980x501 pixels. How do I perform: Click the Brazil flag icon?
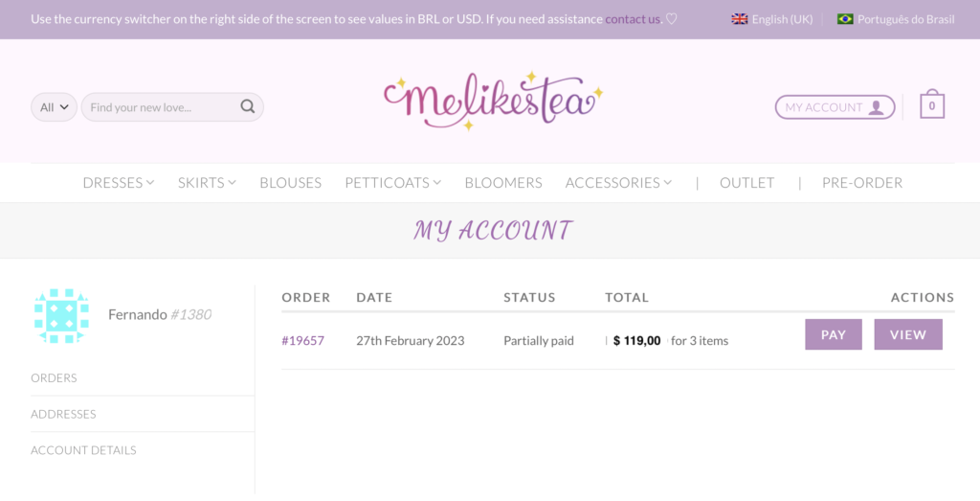845,19
